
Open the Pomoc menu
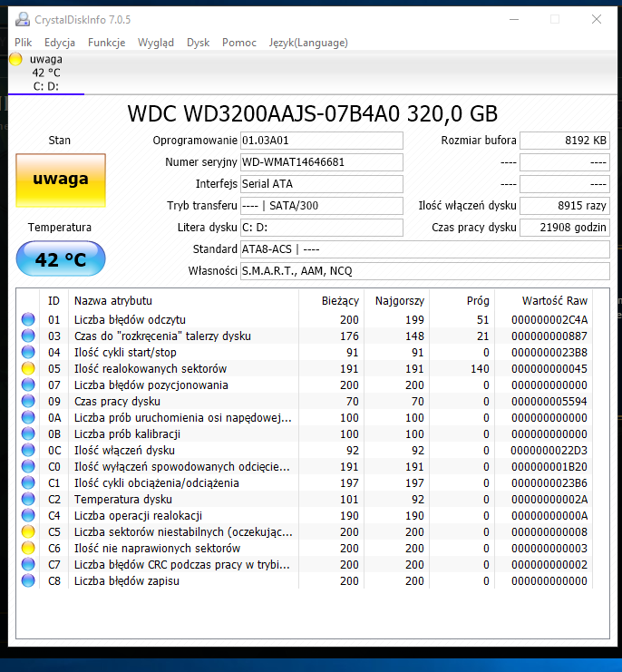[239, 43]
